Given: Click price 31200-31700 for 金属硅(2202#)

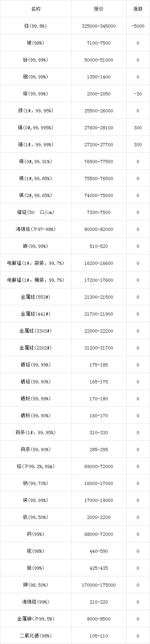Looking at the screenshot, I should coord(99,348).
